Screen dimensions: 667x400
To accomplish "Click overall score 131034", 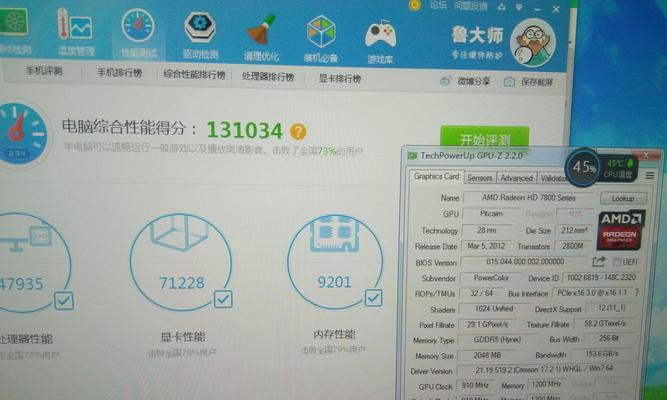I will pyautogui.click(x=245, y=130).
